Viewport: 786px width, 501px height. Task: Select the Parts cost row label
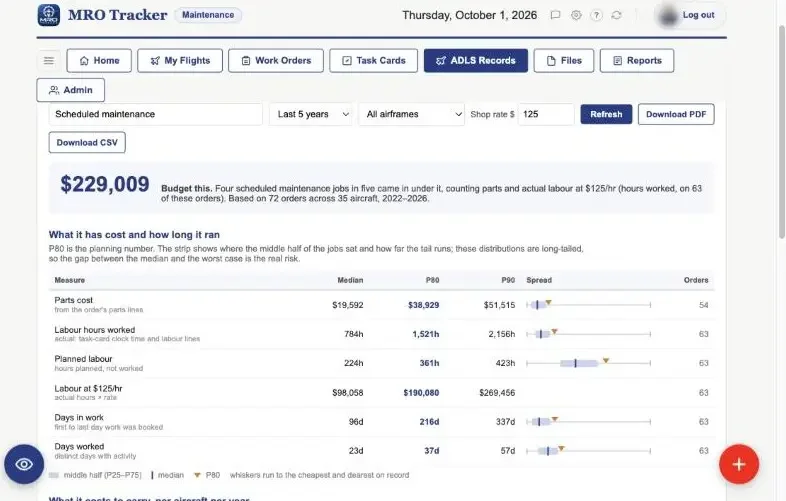(74, 300)
